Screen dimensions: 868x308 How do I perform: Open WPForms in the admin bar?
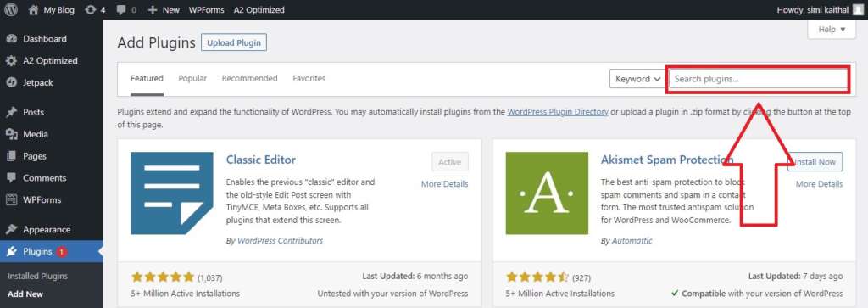coord(207,10)
